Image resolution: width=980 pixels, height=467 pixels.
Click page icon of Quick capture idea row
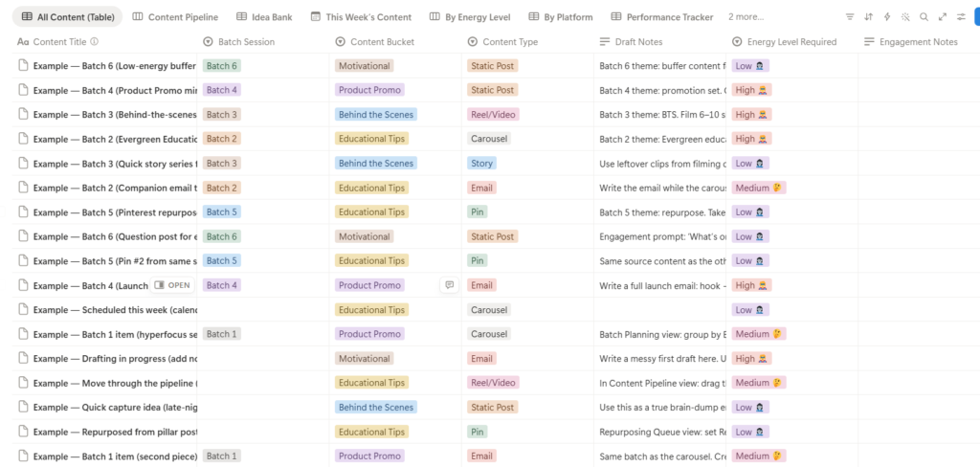23,407
